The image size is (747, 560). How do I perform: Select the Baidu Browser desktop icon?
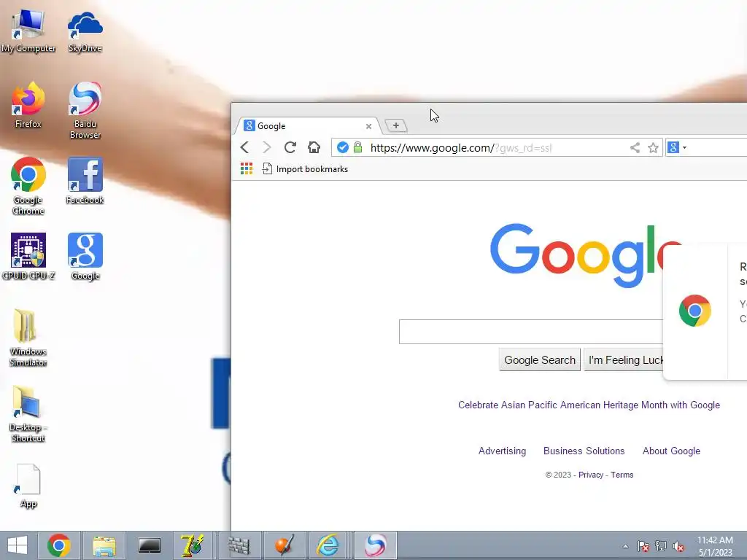(85, 111)
